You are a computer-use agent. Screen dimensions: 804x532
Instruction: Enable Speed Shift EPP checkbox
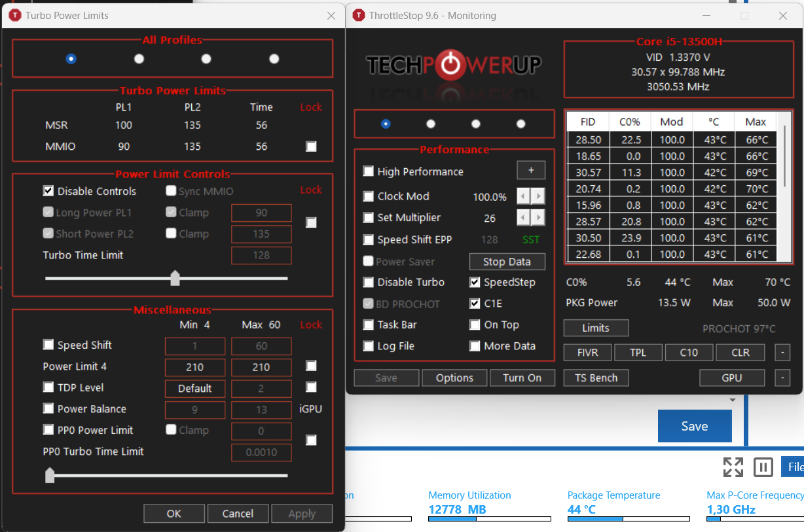(x=369, y=239)
